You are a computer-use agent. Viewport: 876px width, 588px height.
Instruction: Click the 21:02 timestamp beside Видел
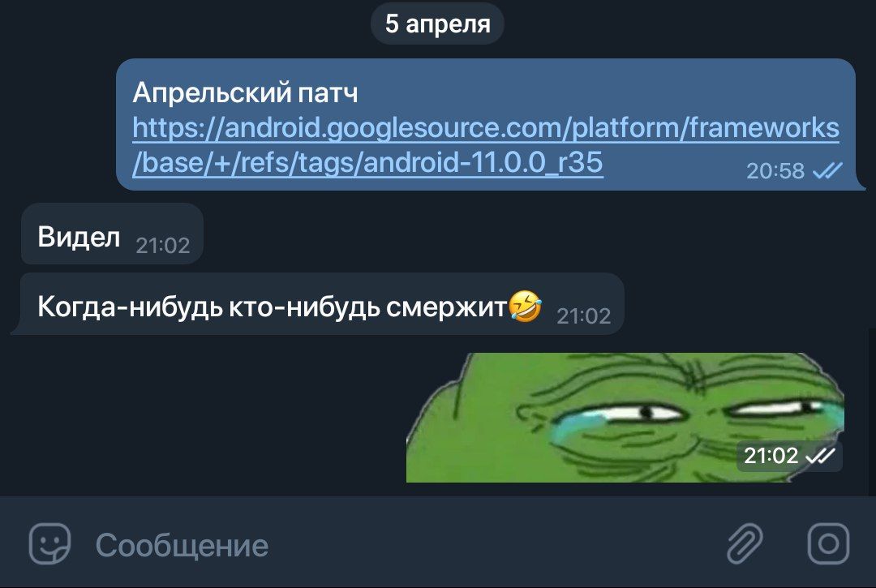click(x=162, y=246)
